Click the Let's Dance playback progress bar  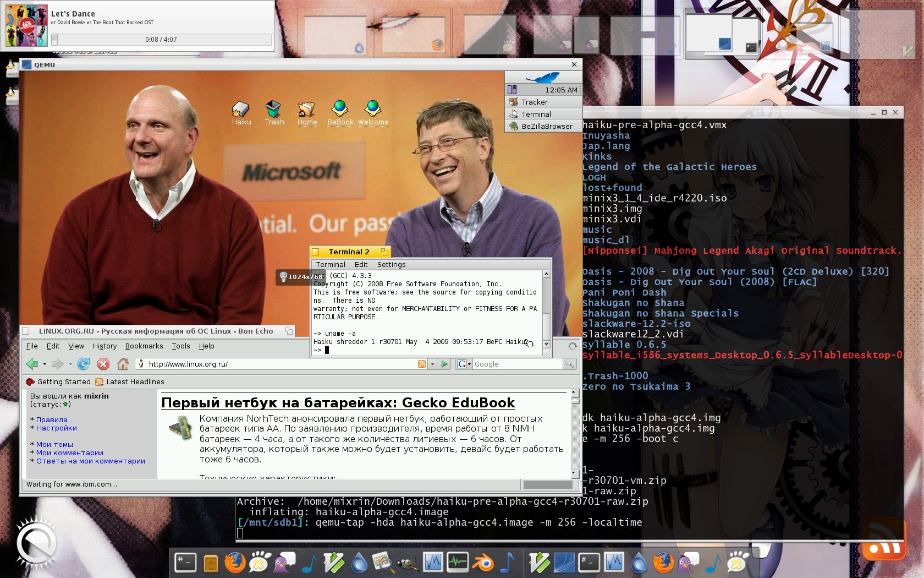tap(161, 40)
